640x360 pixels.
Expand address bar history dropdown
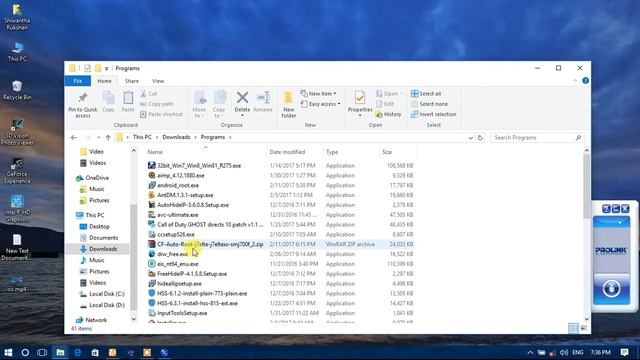pos(471,138)
